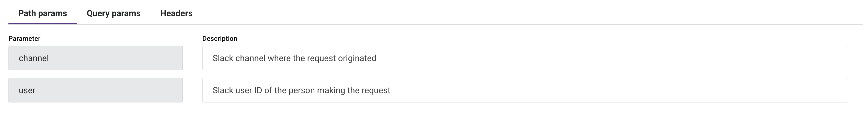This screenshot has width=868, height=113.
Task: Show the request Headers section
Action: tap(176, 13)
